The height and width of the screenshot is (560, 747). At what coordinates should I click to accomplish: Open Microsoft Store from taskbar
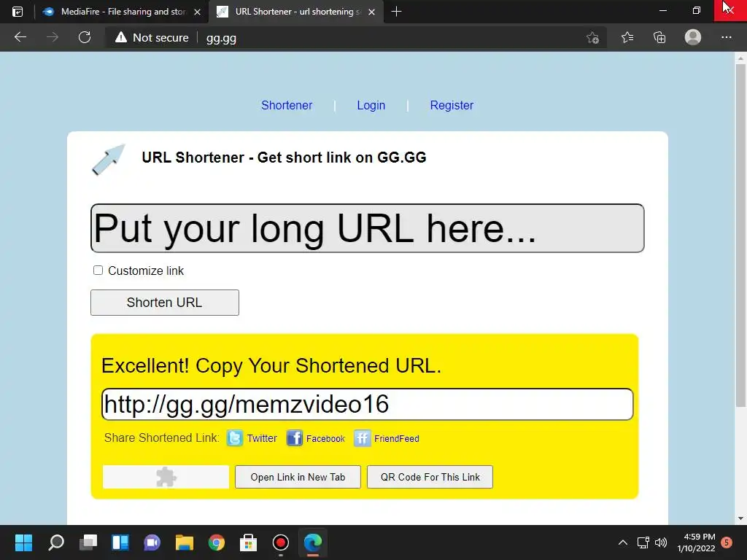[x=248, y=542]
